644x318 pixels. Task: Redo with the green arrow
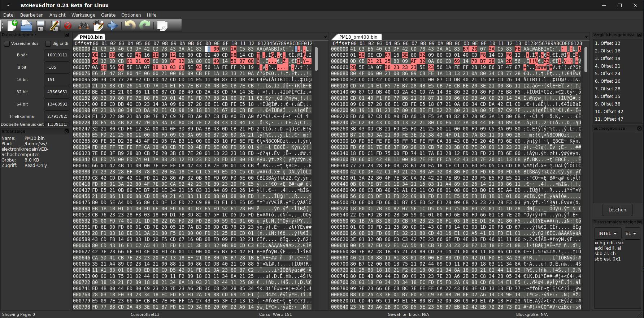point(145,26)
